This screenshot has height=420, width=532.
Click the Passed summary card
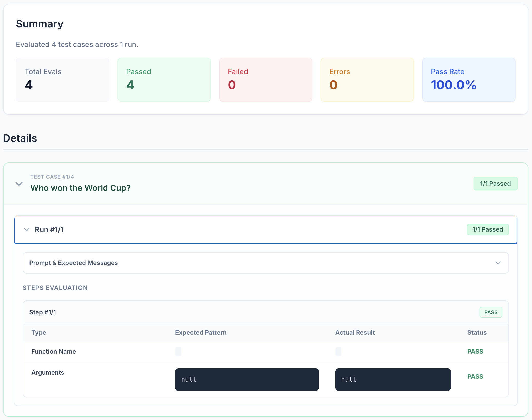(164, 80)
